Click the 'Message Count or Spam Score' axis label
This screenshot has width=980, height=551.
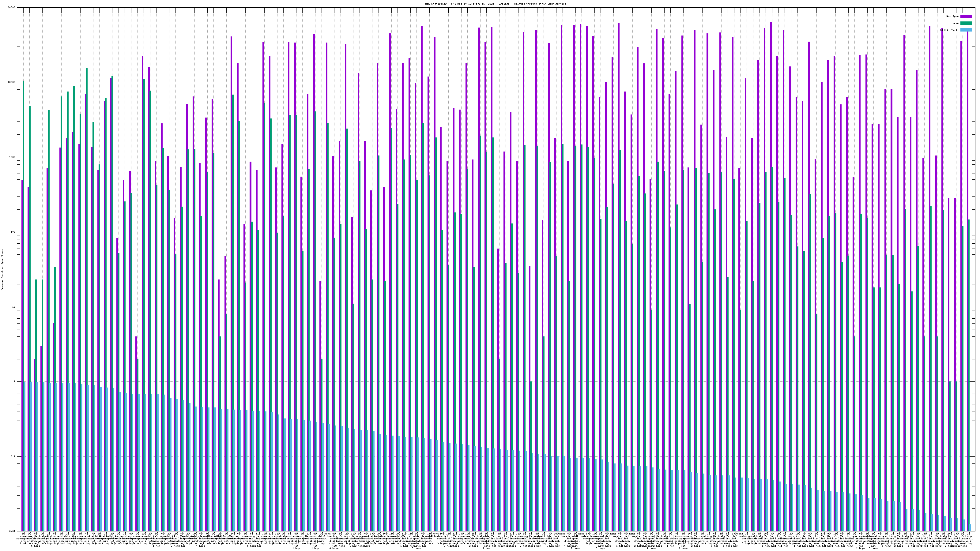click(2, 270)
